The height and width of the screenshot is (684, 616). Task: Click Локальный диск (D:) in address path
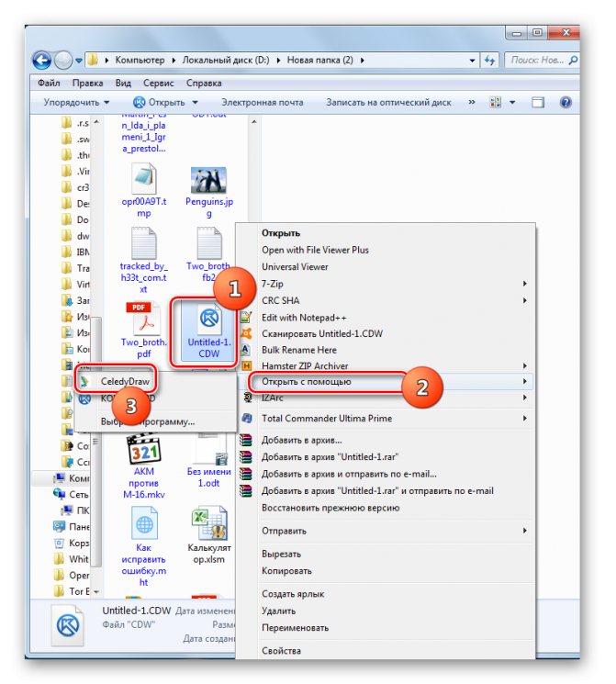coord(226,61)
